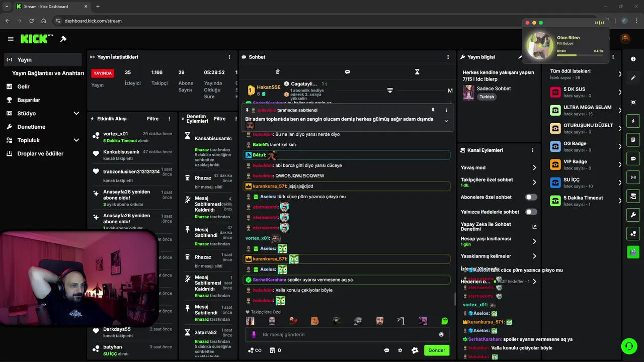644x362 pixels.
Task: Unpin the pinned chat message
Action: [433, 110]
